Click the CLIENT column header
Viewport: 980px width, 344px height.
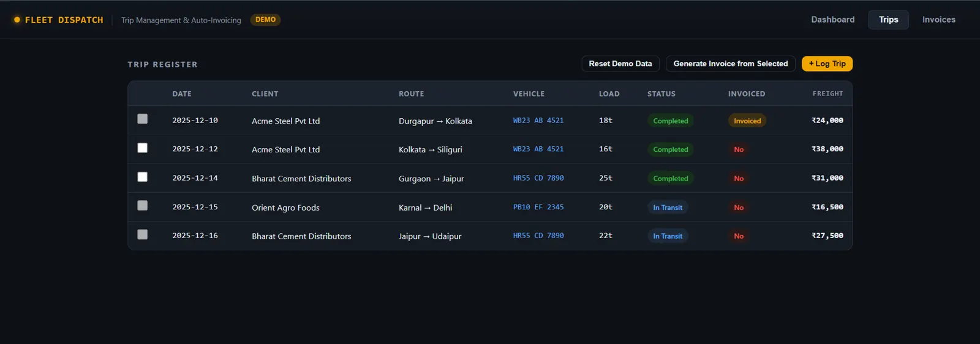265,94
